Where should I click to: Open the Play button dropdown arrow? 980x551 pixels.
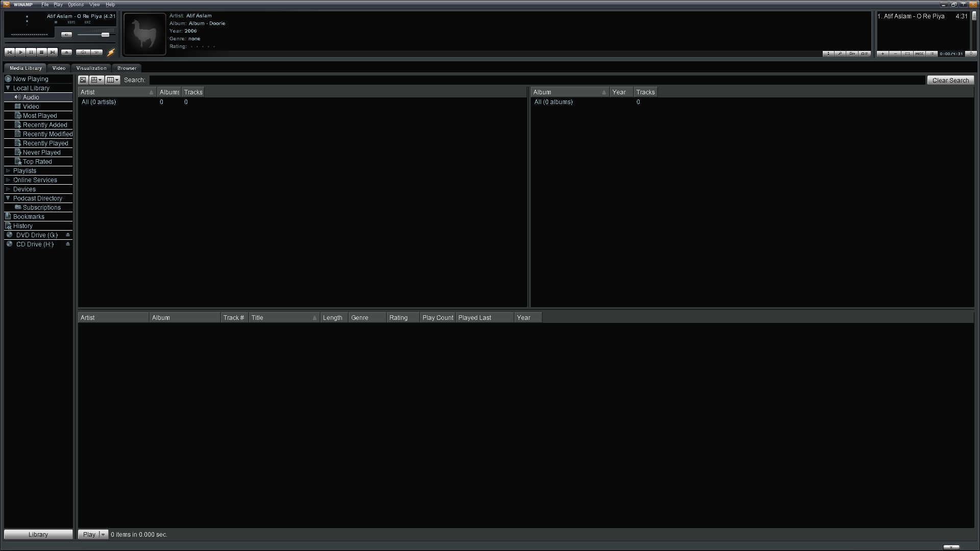coord(103,534)
